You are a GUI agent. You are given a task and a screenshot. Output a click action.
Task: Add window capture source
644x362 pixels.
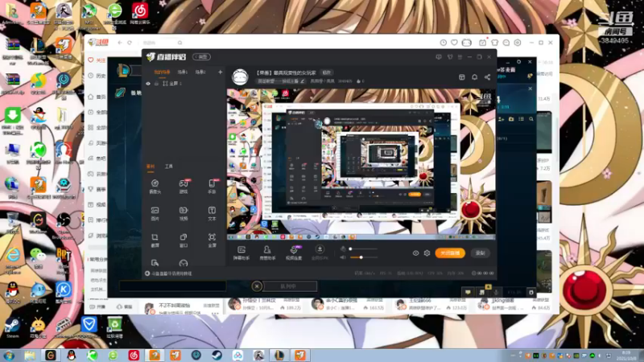point(184,241)
